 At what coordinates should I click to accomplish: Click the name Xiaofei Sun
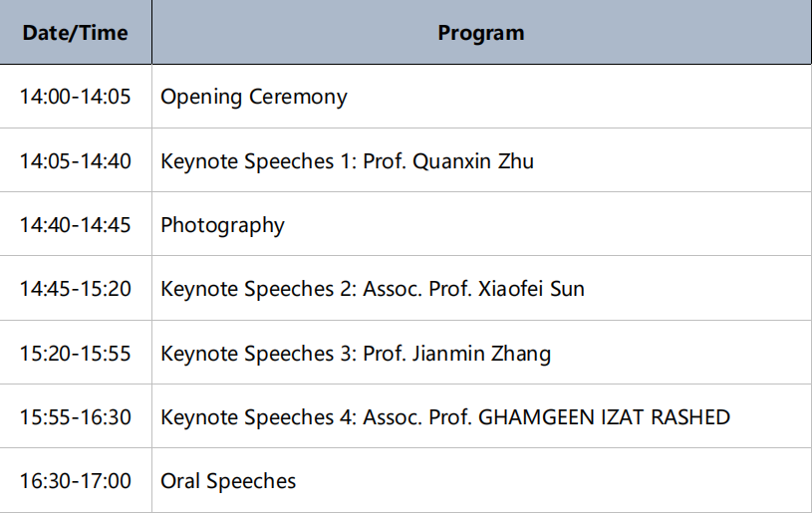click(531, 289)
